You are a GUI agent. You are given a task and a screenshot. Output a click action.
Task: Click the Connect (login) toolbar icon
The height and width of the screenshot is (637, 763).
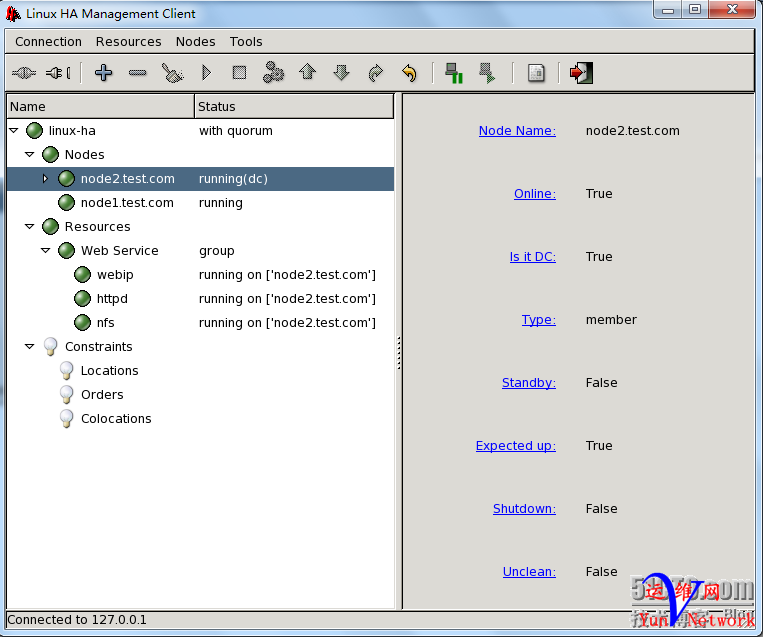click(24, 73)
